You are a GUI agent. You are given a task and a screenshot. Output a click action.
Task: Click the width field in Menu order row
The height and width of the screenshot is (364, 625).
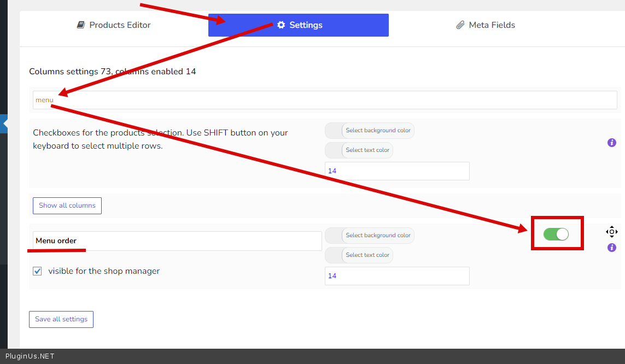[397, 276]
